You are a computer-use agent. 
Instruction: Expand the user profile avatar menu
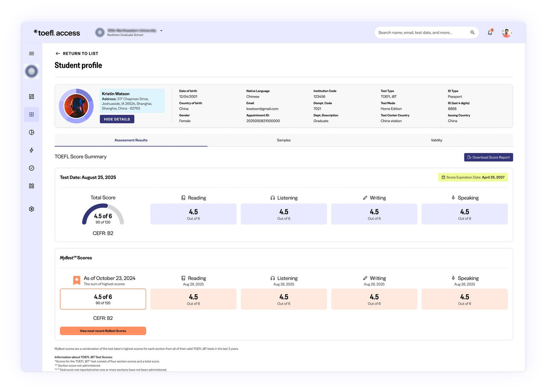506,32
